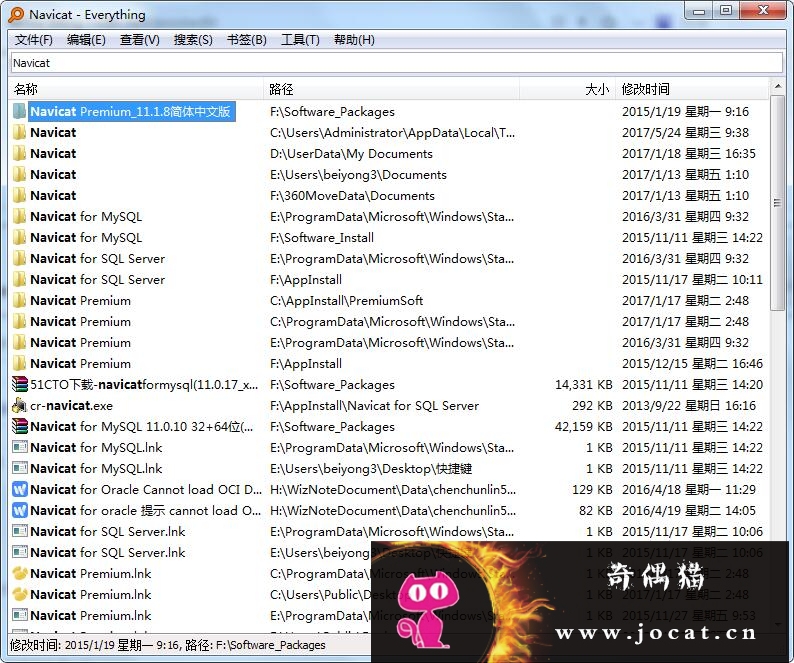Select Navicat Premium folder in E:\ProgramData path
The image size is (794, 663).
click(81, 343)
